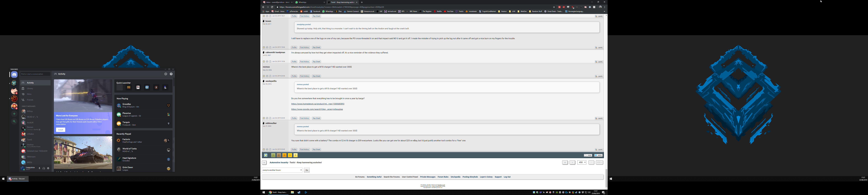Go to previous page single arrow button
Screen dimensions: 868x195
tap(572, 162)
